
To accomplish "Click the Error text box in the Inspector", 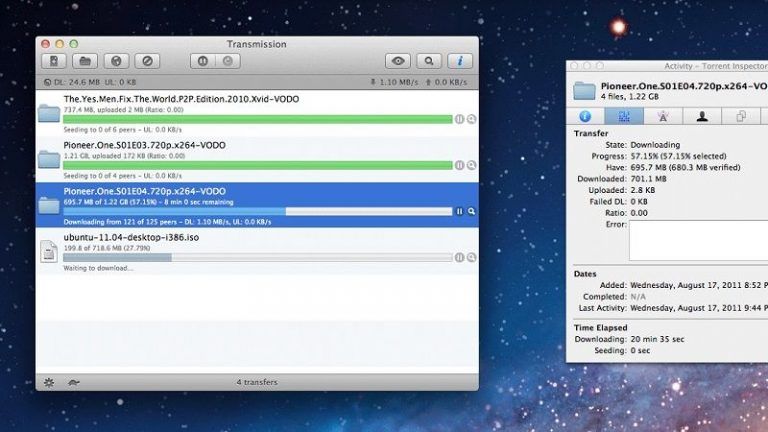I will click(x=698, y=240).
